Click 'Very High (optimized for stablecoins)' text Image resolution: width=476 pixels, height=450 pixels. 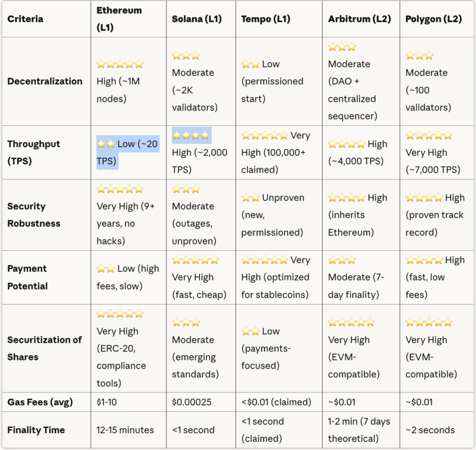pos(276,277)
